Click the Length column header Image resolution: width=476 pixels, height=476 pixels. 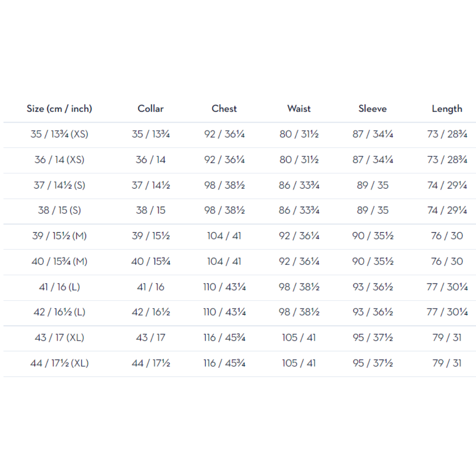coord(447,109)
